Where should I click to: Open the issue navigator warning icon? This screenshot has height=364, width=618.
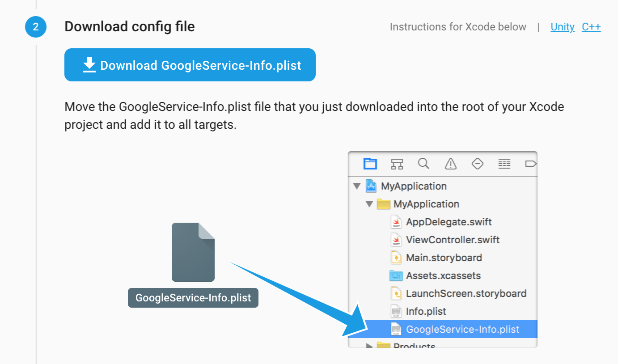(450, 164)
